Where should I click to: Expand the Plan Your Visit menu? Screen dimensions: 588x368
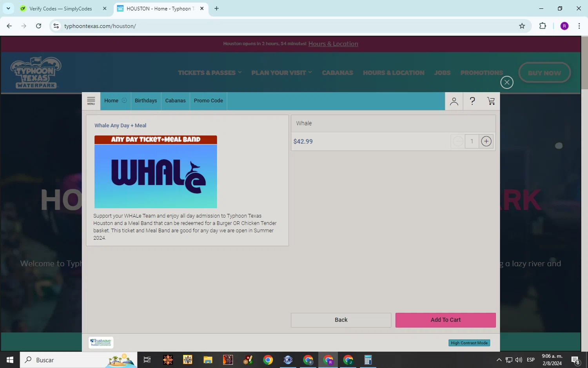281,73
